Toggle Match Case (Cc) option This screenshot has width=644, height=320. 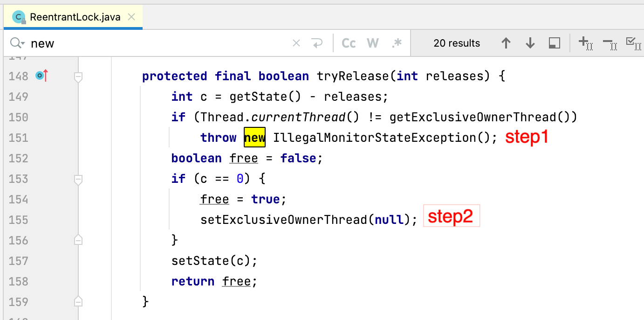[349, 43]
